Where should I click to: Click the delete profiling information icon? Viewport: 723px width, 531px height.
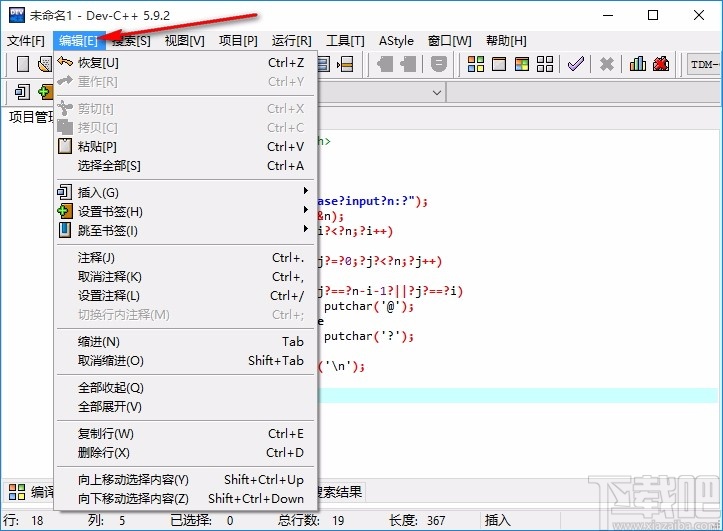click(x=661, y=64)
